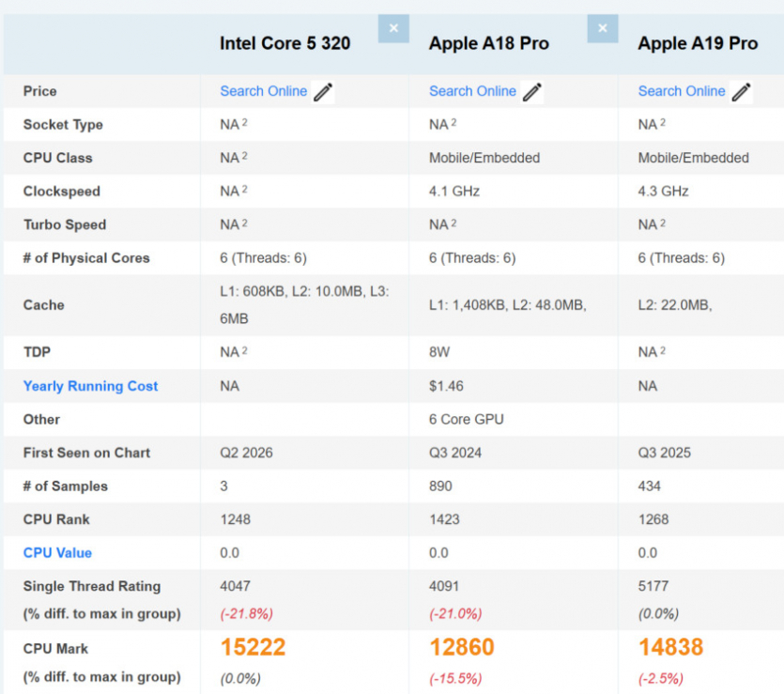Screen dimensions: 784x694
Task: Click the Search Online link under Apple A18 Pro
Action: pos(472,91)
